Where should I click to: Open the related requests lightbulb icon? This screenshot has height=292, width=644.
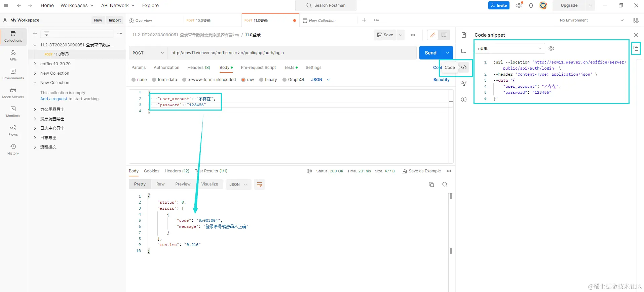point(464,83)
